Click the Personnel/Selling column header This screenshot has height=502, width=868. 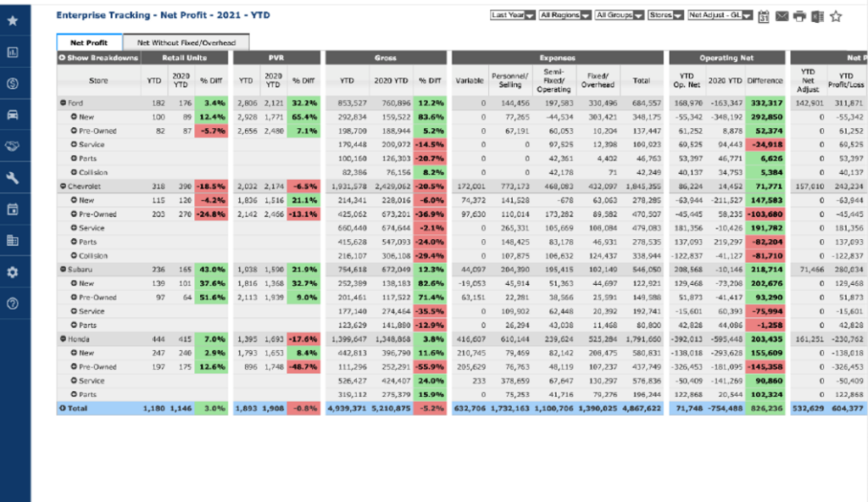click(509, 81)
